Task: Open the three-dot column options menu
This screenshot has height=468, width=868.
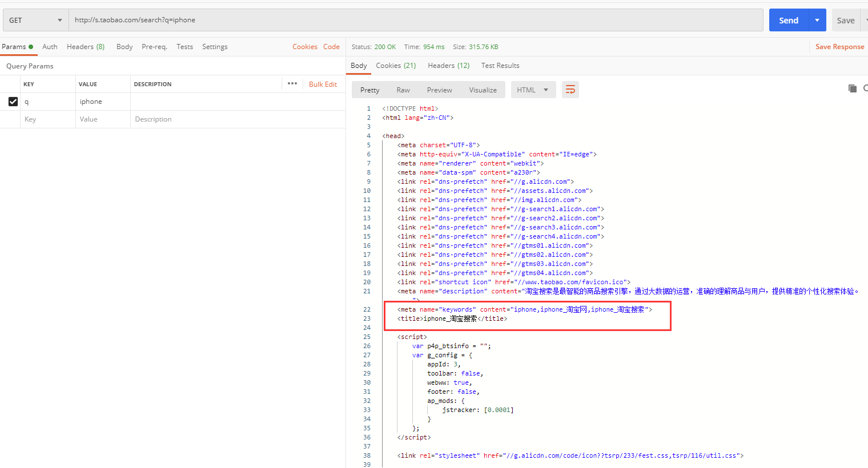Action: point(292,83)
